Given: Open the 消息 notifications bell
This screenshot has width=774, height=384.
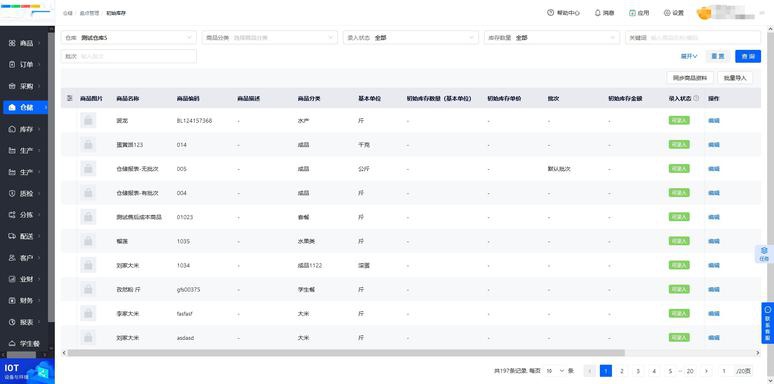Looking at the screenshot, I should point(597,13).
